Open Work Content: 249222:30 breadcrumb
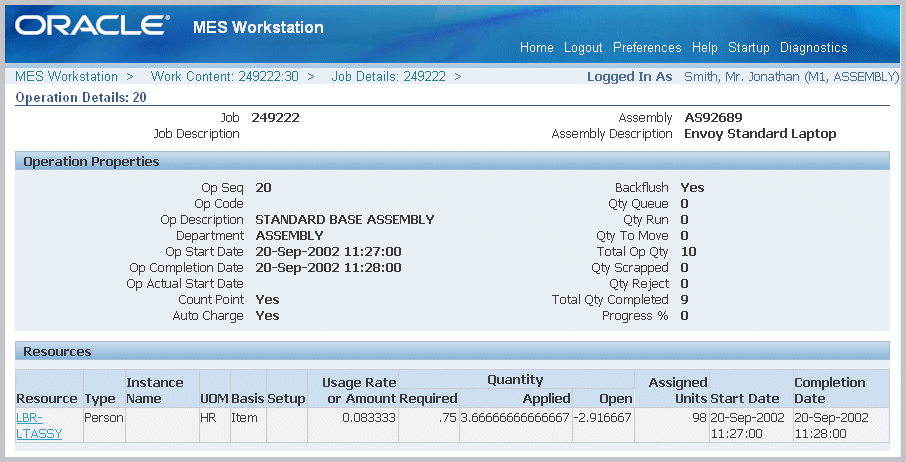The width and height of the screenshot is (906, 462). pyautogui.click(x=225, y=76)
